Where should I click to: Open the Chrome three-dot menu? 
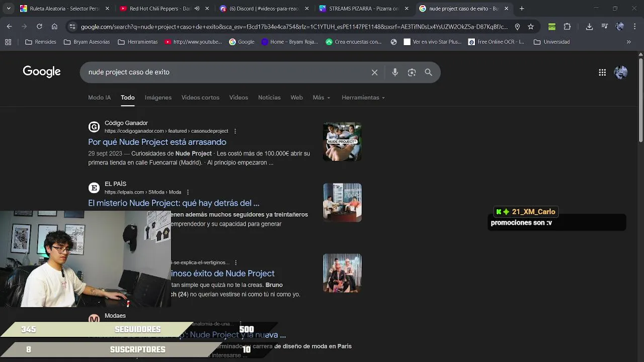634,27
